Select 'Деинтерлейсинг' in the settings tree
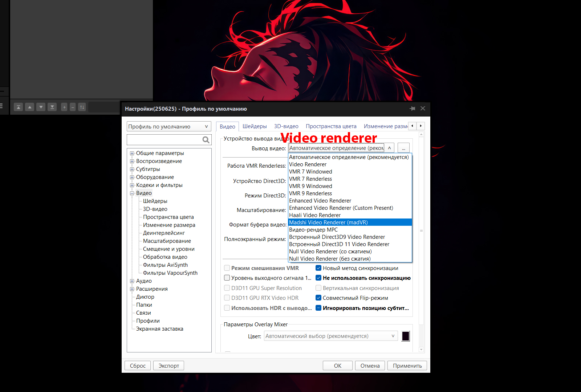 (x=164, y=233)
